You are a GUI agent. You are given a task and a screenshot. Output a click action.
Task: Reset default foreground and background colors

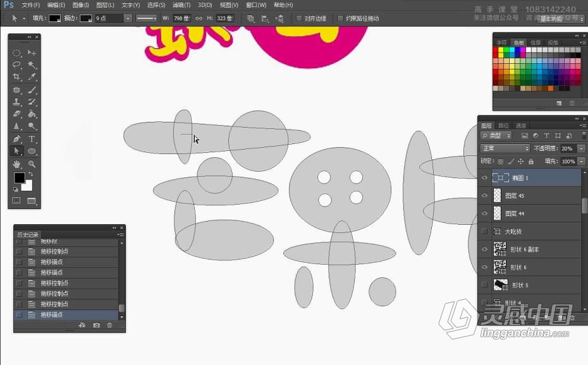tap(16, 189)
